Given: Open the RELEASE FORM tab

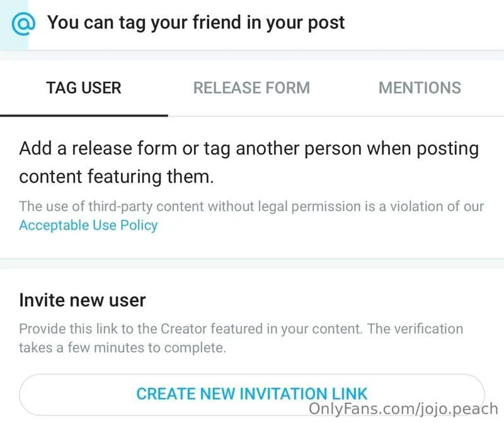Looking at the screenshot, I should [x=251, y=88].
